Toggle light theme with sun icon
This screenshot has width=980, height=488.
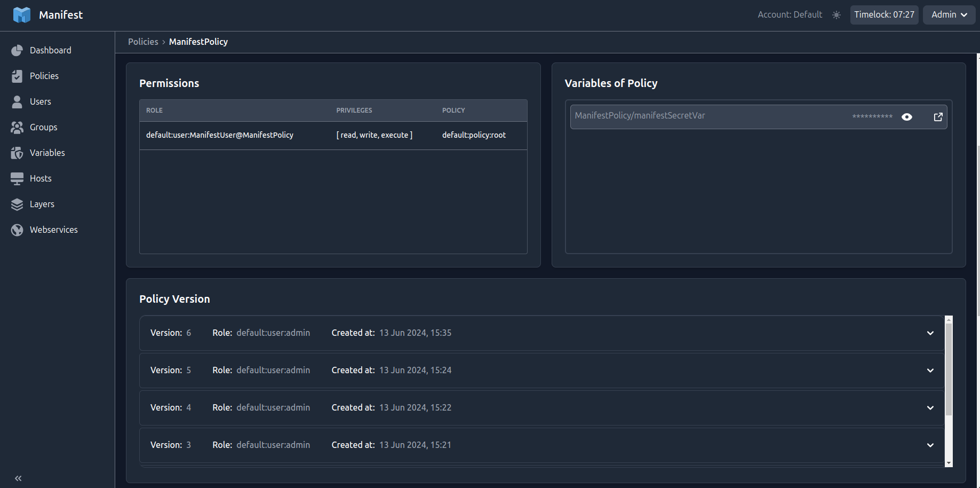pyautogui.click(x=836, y=15)
